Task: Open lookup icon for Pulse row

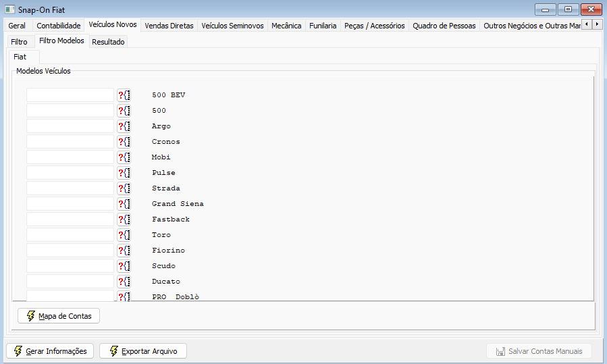Action: point(124,172)
